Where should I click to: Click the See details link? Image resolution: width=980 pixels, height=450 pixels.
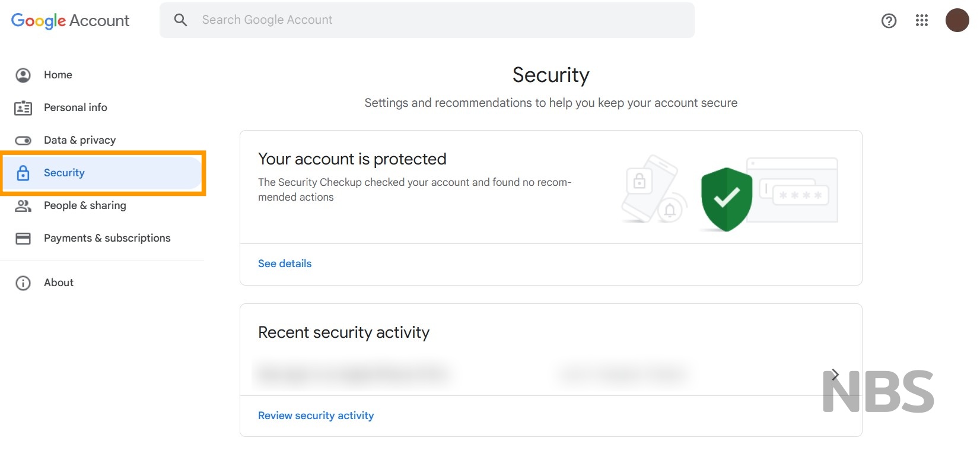coord(285,264)
